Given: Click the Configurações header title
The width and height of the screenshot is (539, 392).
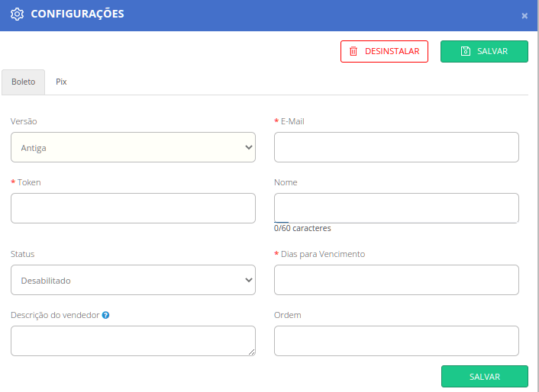Looking at the screenshot, I should pyautogui.click(x=77, y=14).
